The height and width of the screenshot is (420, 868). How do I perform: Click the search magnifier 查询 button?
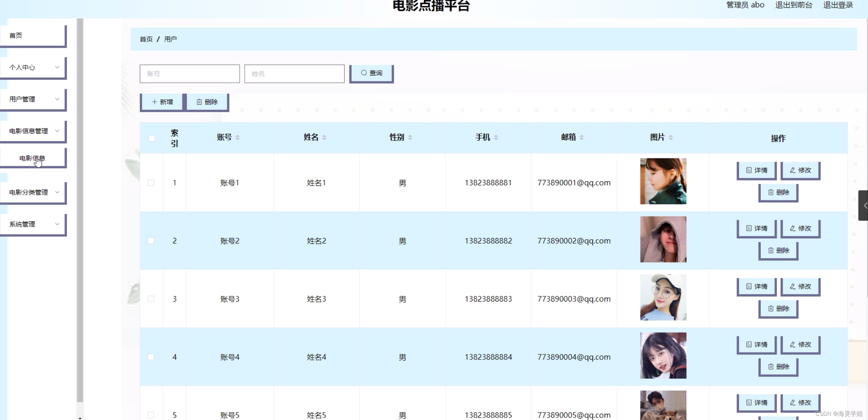coord(372,73)
